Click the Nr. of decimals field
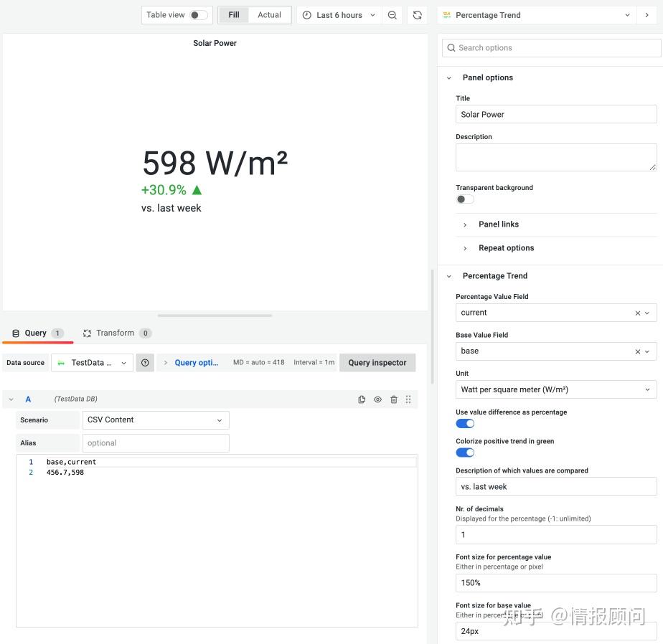The image size is (663, 644). click(556, 534)
